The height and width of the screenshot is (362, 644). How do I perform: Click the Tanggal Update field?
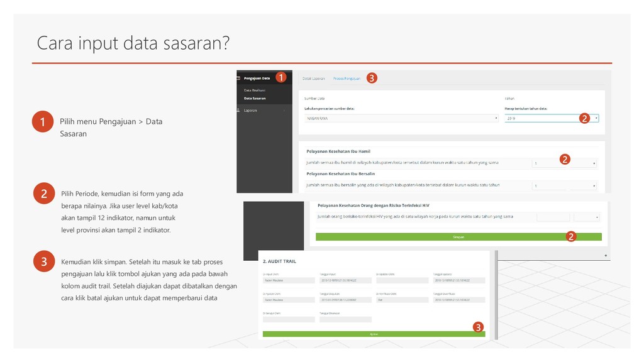(x=458, y=280)
